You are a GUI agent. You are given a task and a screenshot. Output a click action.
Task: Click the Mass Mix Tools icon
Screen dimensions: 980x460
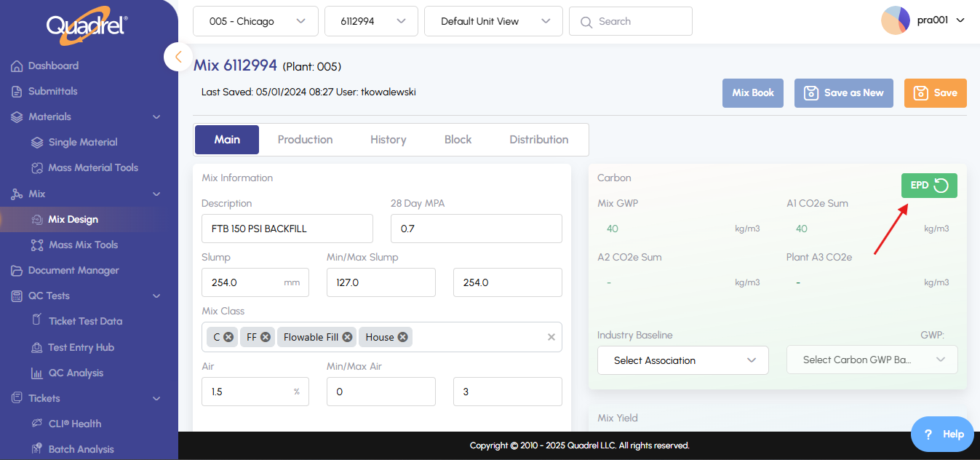click(37, 245)
